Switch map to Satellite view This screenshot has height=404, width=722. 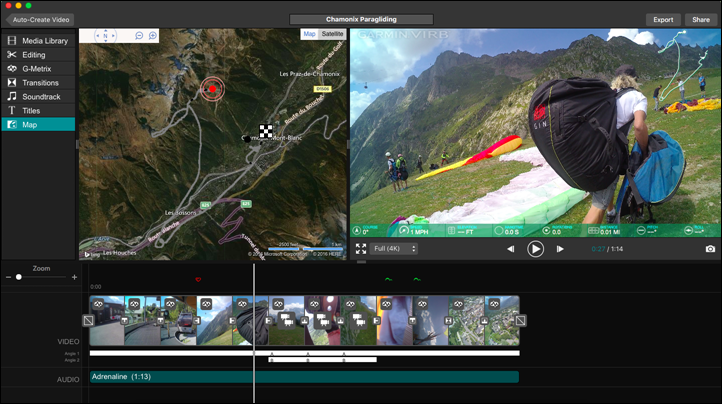coord(333,34)
